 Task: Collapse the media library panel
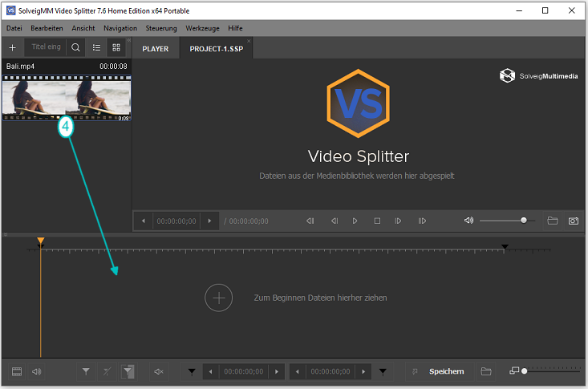(129, 40)
